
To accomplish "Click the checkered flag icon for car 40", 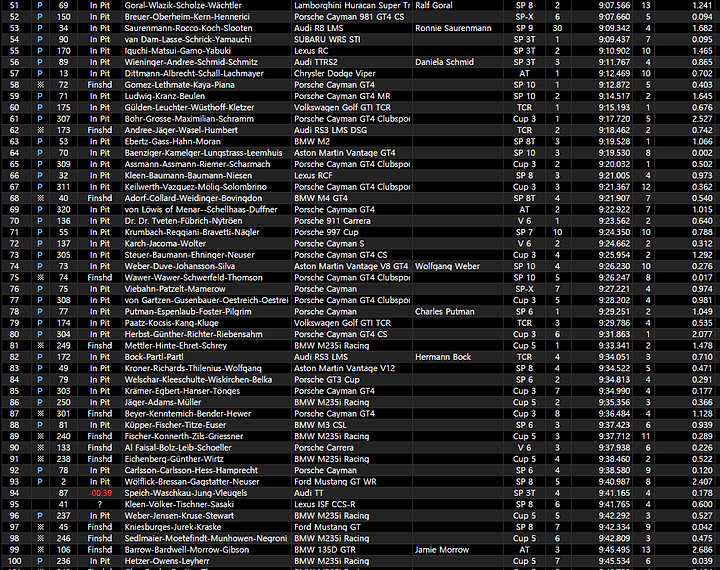I will [x=40, y=198].
